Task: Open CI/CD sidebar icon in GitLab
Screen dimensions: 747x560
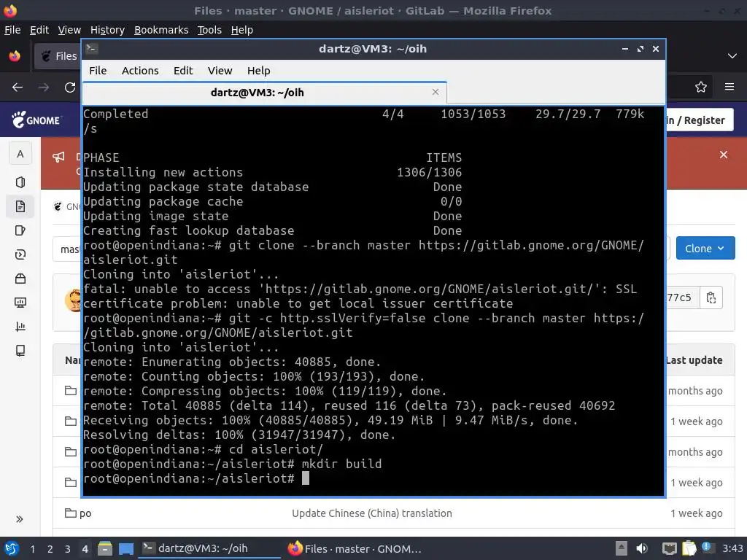Action: (20, 254)
